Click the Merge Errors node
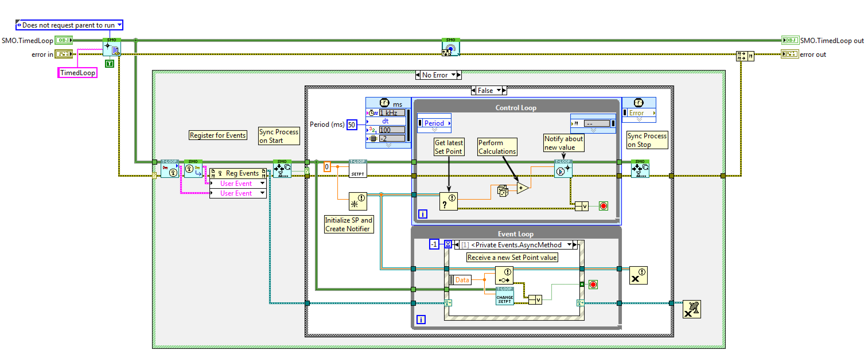The width and height of the screenshot is (868, 358). tap(745, 56)
